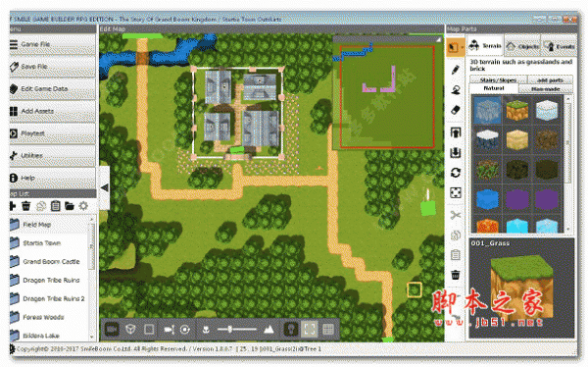The height and width of the screenshot is (367, 588).
Task: Switch to Stairs/Slopes sub-tab
Action: click(498, 80)
